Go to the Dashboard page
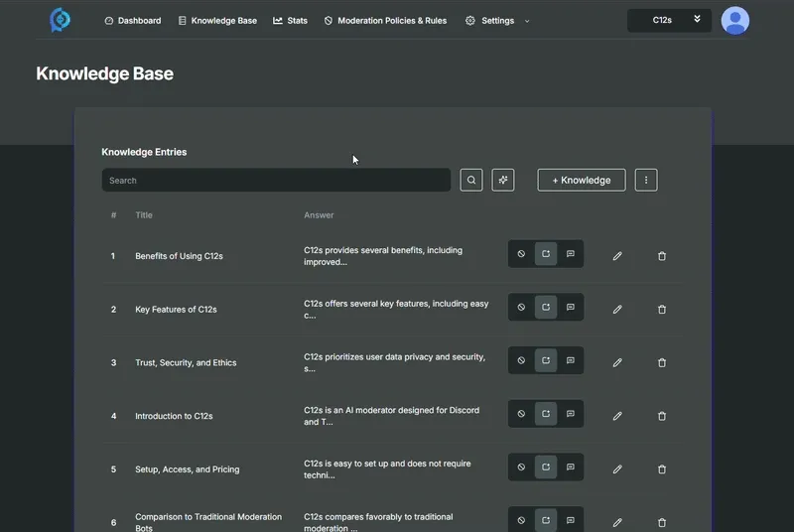The width and height of the screenshot is (794, 532). point(132,21)
